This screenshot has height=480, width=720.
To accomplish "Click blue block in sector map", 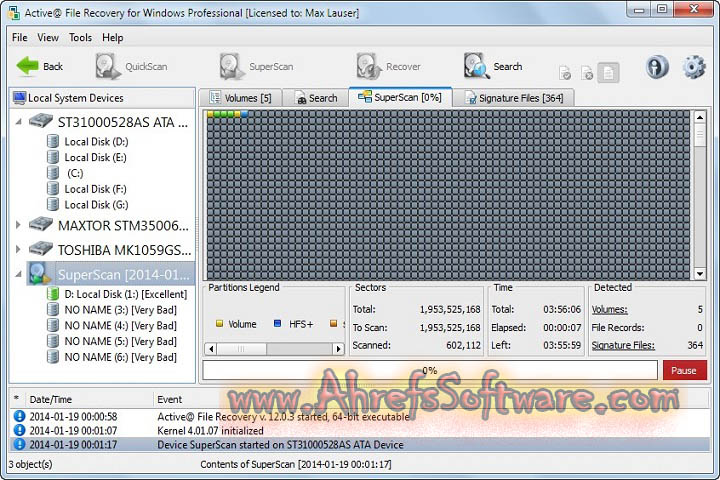I will click(244, 114).
